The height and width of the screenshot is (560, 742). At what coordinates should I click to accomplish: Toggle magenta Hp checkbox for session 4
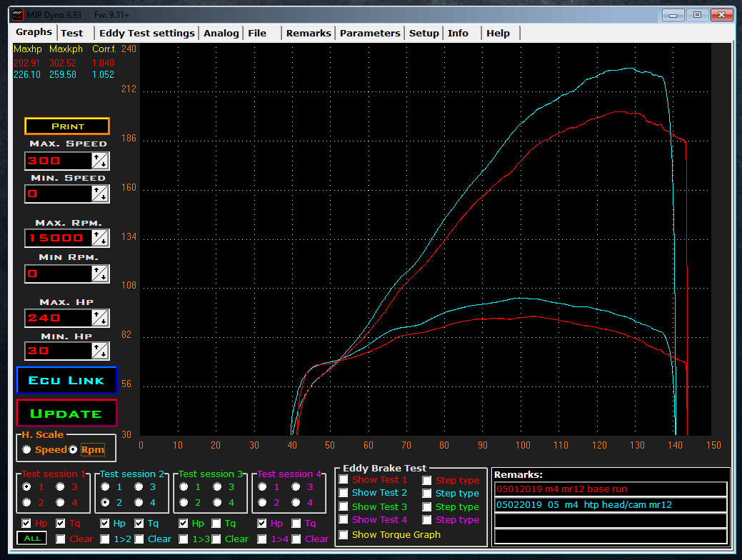pyautogui.click(x=262, y=523)
